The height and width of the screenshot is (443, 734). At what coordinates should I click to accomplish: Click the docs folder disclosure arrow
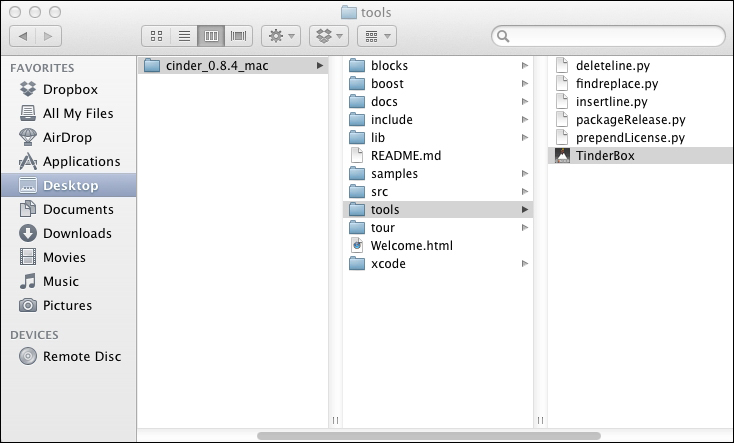point(525,102)
